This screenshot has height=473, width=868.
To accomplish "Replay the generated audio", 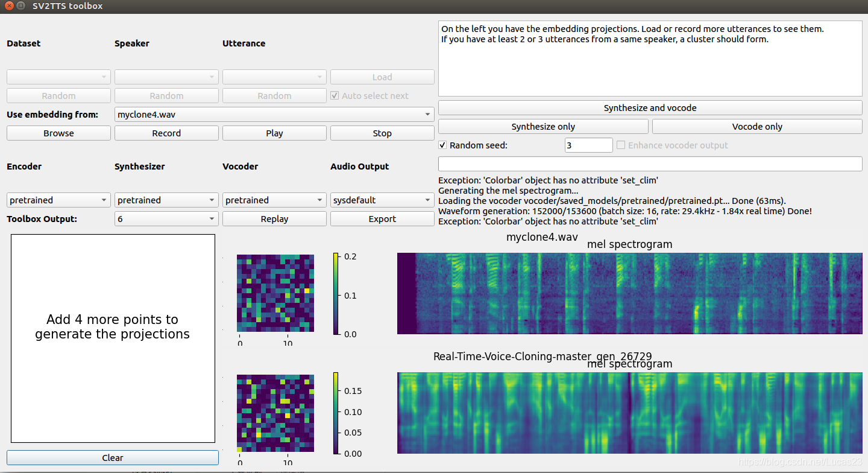I will (x=274, y=218).
